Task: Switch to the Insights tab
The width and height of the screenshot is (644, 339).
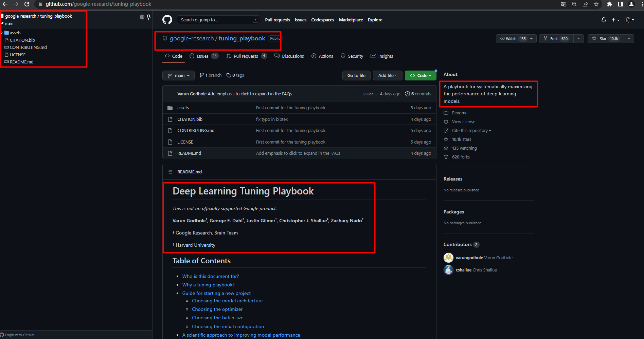Action: [x=382, y=56]
